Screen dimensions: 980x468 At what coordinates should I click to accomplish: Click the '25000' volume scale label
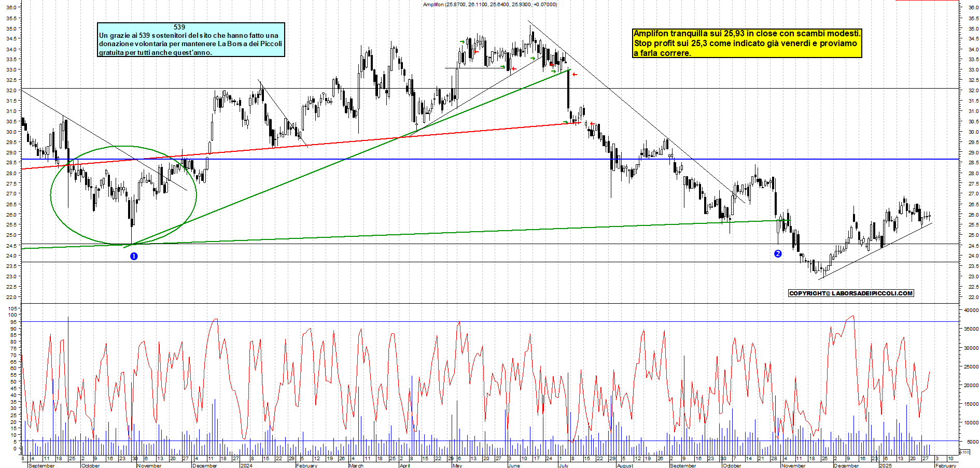point(971,367)
